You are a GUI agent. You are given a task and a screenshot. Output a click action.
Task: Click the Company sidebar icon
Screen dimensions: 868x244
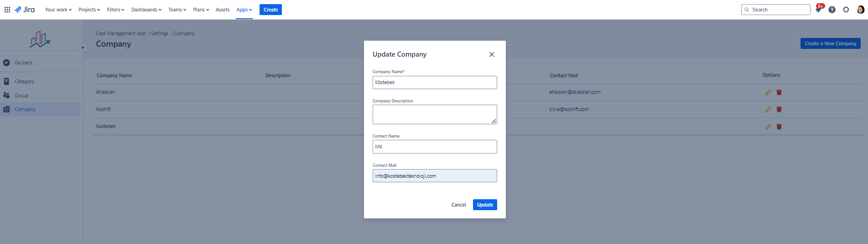tap(6, 109)
